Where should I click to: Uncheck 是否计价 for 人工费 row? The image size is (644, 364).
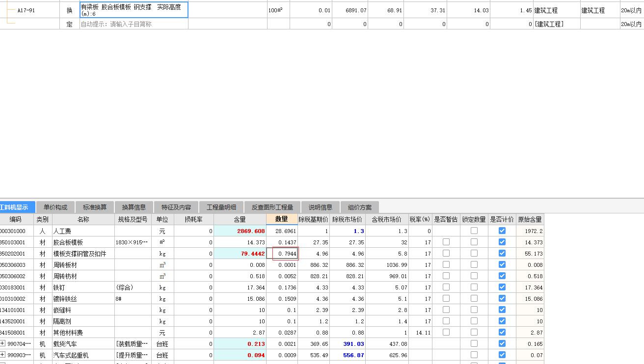(502, 231)
